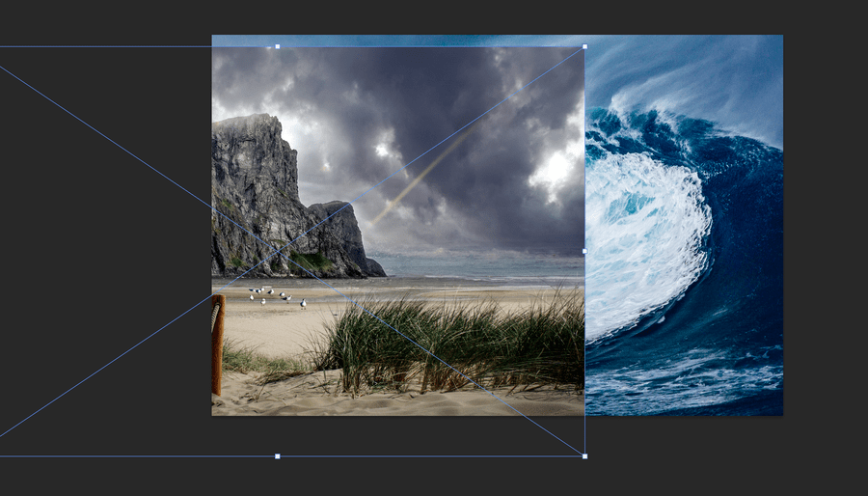This screenshot has height=496, width=868.
Task: Click the bottom-edge middle transform handle
Action: point(278,456)
